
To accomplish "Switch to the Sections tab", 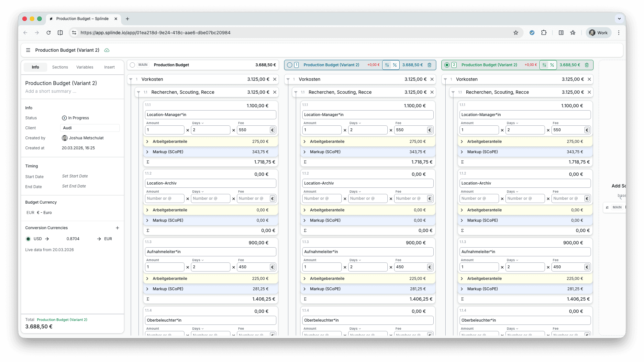I will tap(60, 67).
